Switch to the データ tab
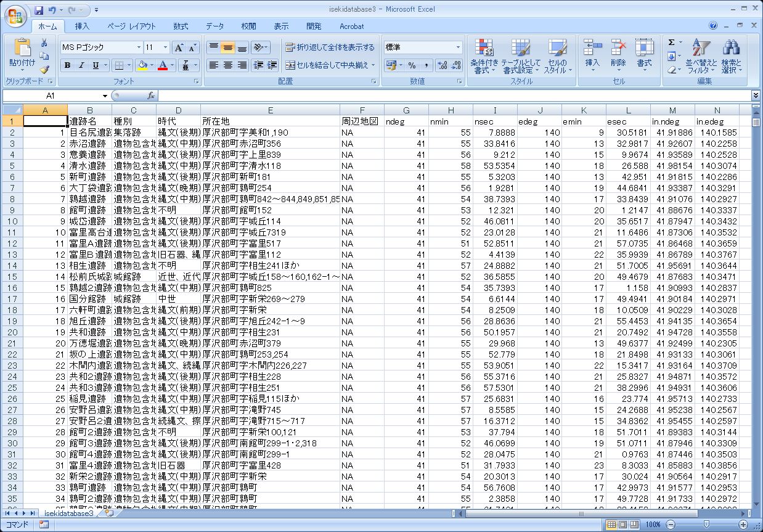This screenshot has height=532, width=763. [214, 27]
